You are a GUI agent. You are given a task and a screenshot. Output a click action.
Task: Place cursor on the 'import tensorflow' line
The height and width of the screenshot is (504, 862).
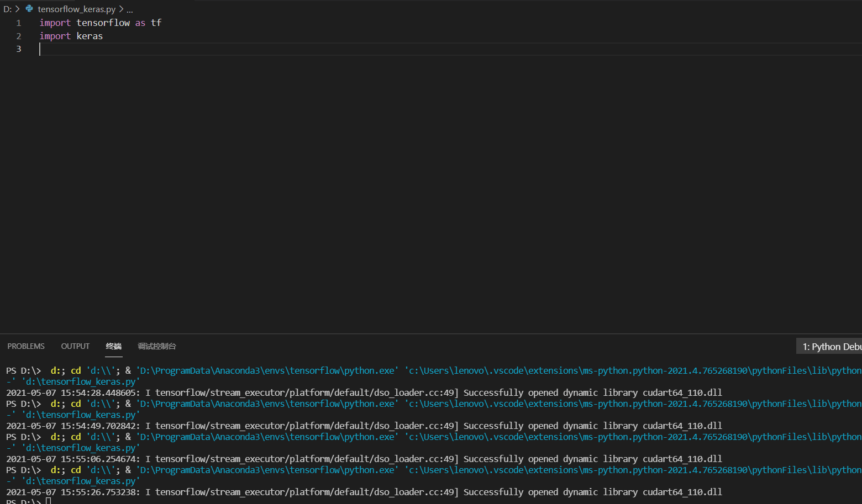pyautogui.click(x=99, y=23)
